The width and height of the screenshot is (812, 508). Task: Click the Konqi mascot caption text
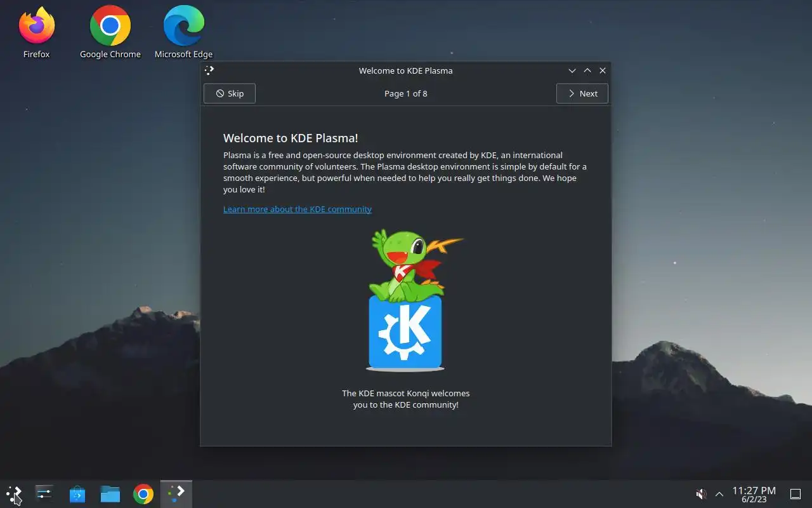click(406, 399)
